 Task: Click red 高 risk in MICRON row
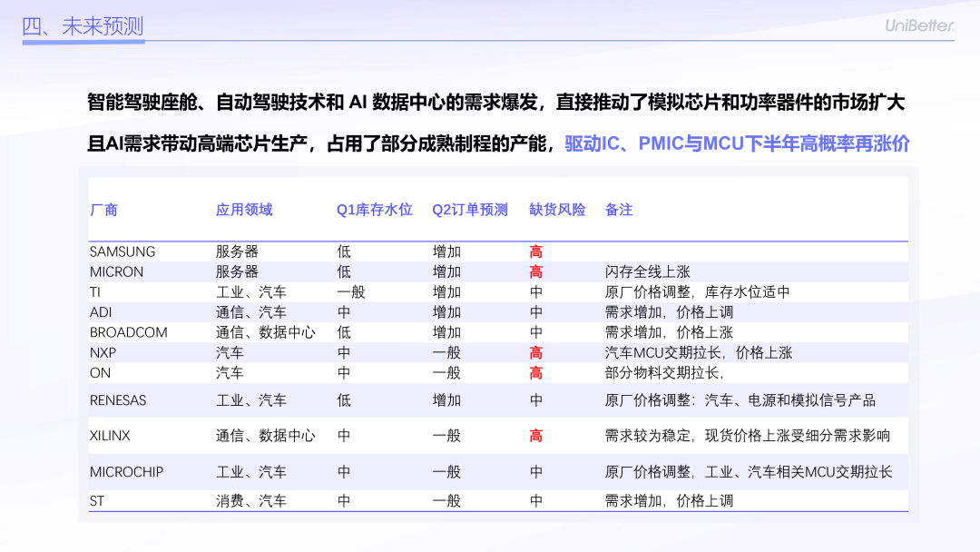pyautogui.click(x=536, y=272)
